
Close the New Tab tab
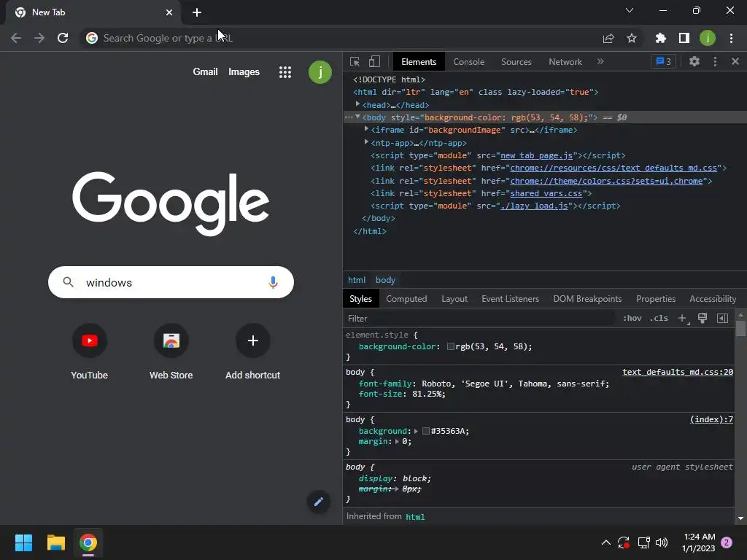(169, 12)
